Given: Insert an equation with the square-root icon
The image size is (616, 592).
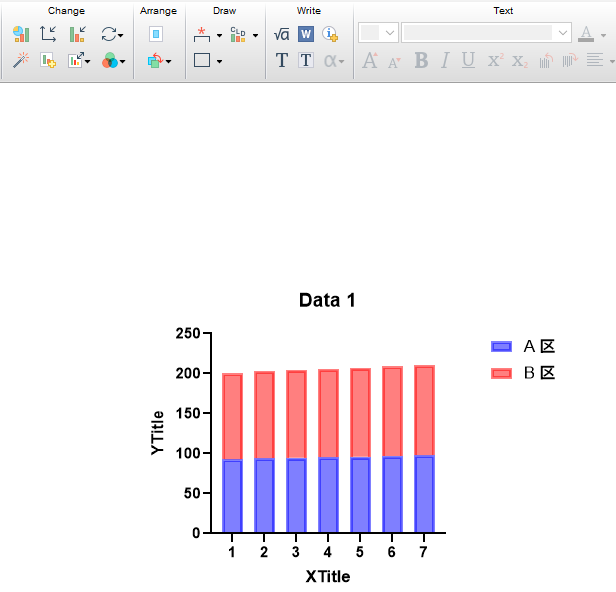Looking at the screenshot, I should click(x=282, y=34).
